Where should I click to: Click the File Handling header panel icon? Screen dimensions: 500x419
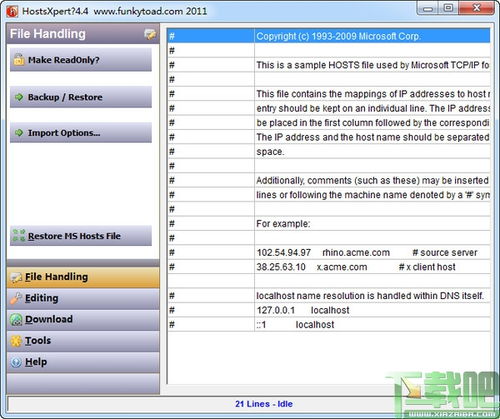point(150,34)
